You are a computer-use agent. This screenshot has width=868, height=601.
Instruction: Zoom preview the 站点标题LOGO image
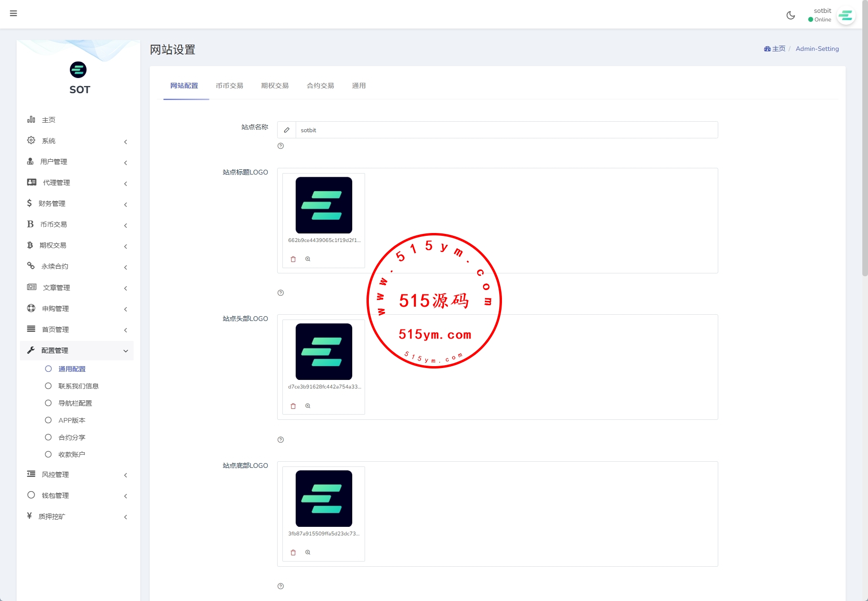pos(308,259)
